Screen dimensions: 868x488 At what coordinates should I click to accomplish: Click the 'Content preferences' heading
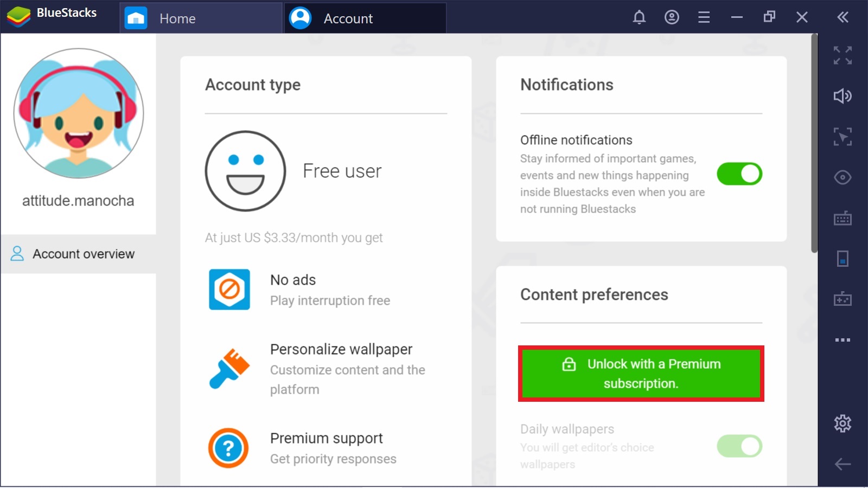(594, 294)
